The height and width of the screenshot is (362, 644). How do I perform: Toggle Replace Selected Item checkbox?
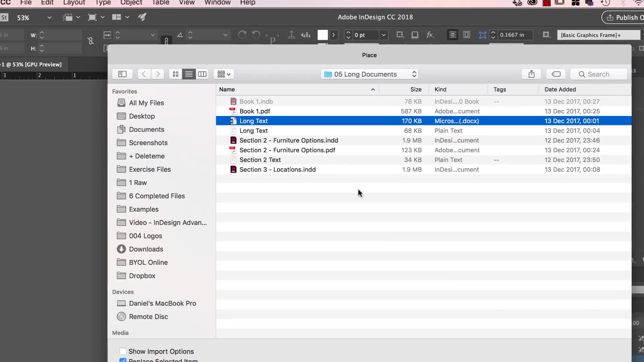pos(123,361)
